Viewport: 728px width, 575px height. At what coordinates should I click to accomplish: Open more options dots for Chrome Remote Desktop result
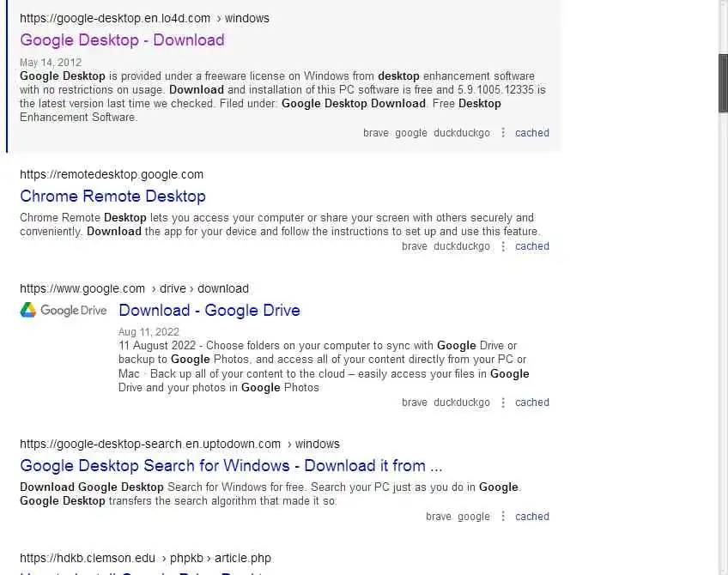(503, 246)
